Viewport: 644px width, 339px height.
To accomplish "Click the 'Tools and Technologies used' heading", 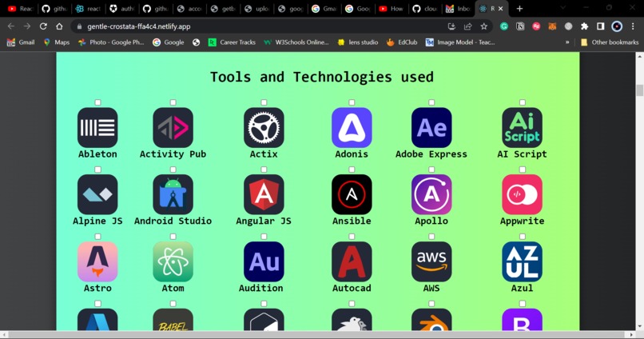I will coord(321,77).
